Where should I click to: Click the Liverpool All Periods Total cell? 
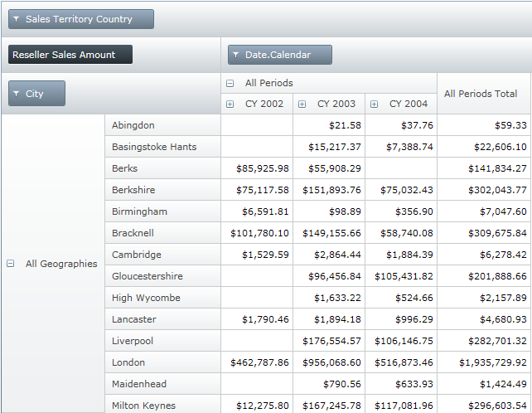[x=484, y=341]
